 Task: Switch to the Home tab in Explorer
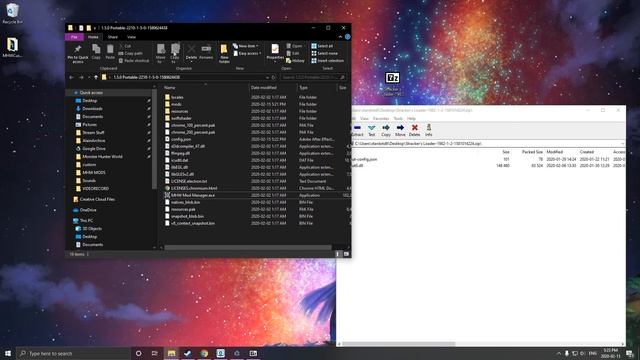(x=93, y=37)
